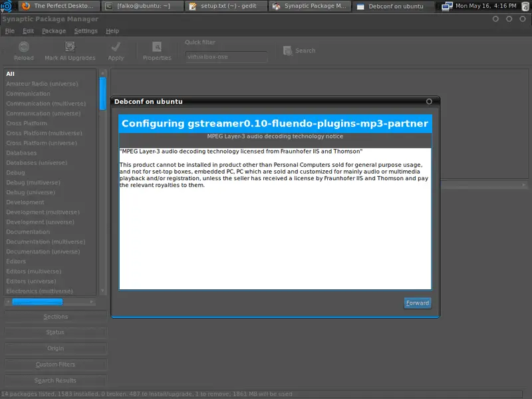
Task: Switch to falko@ubuntu terminal taskbar item
Action: pyautogui.click(x=142, y=6)
